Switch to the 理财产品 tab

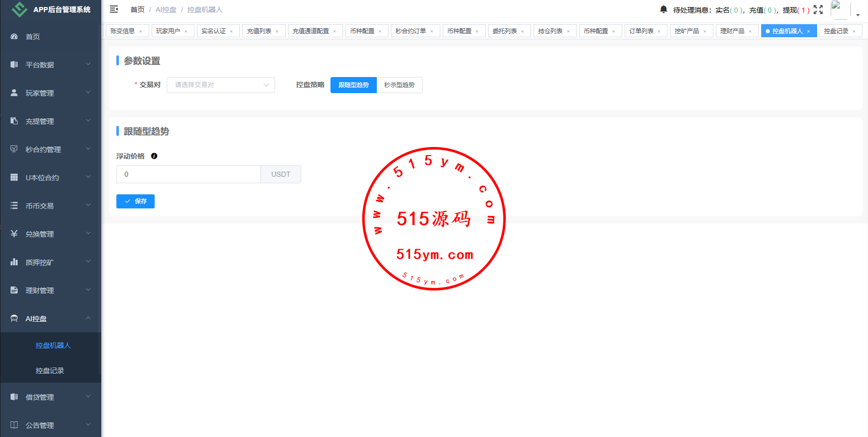point(732,31)
